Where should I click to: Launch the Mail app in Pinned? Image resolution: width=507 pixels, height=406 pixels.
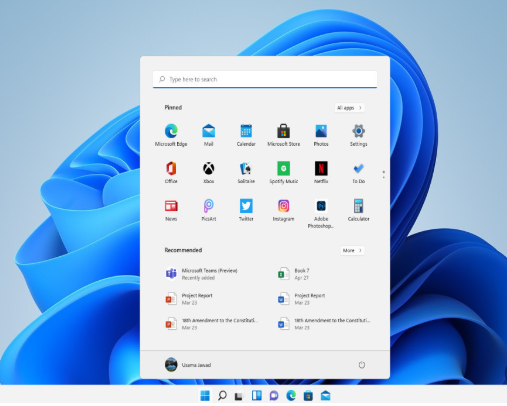[x=209, y=135]
